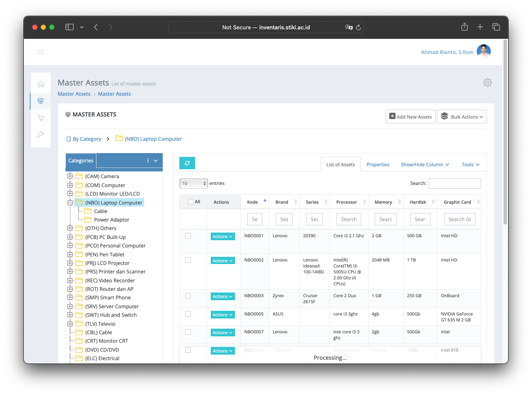Click the teal refresh table button

[187, 163]
